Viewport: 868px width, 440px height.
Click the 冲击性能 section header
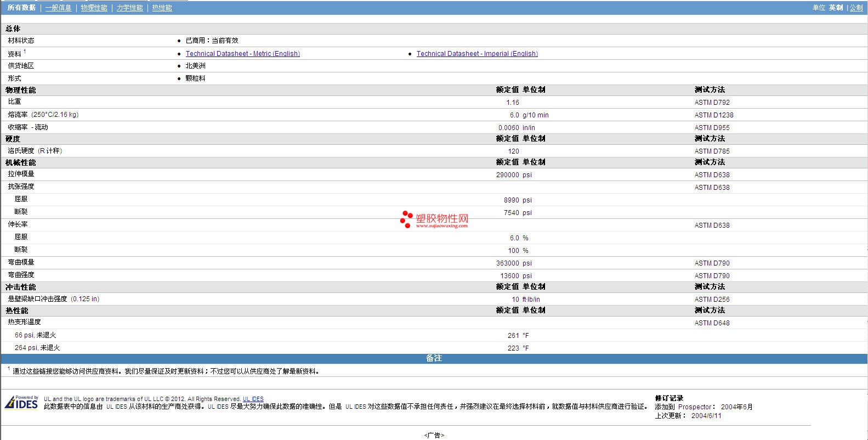tap(21, 287)
